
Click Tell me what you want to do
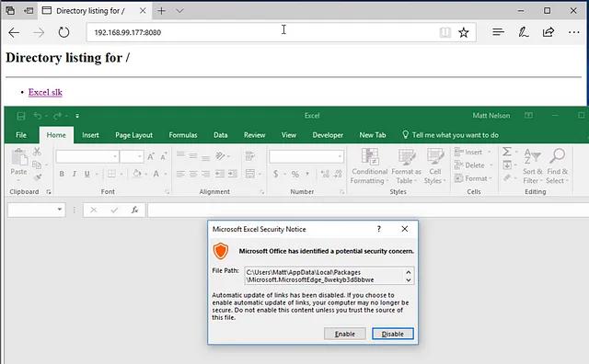click(x=450, y=135)
